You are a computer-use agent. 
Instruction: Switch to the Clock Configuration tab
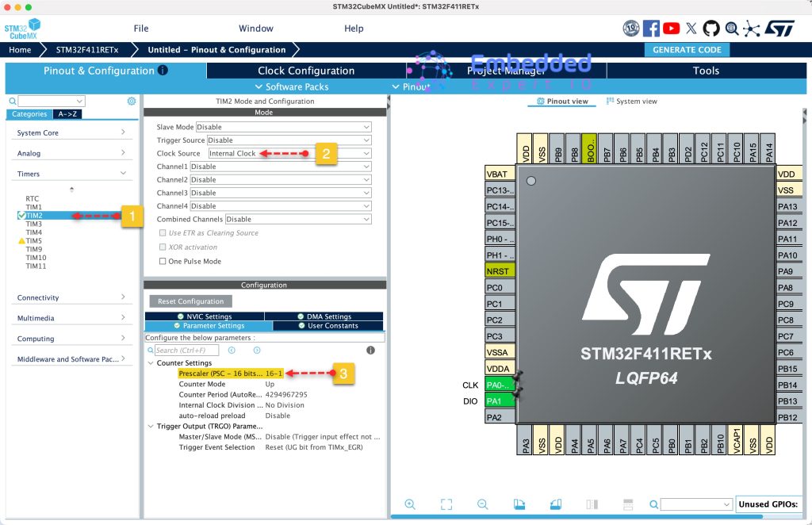[x=306, y=71]
